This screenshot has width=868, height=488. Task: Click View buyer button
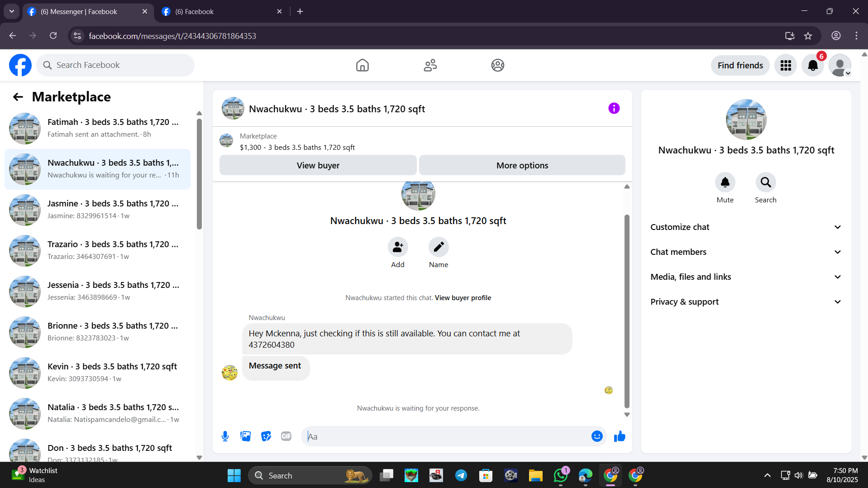(x=318, y=165)
